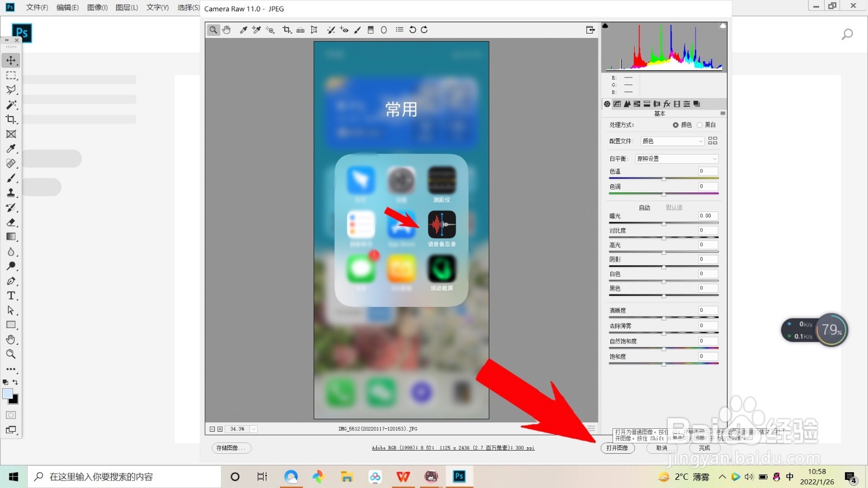Select the Radial Filter tool
This screenshot has height=488, width=868.
click(384, 30)
